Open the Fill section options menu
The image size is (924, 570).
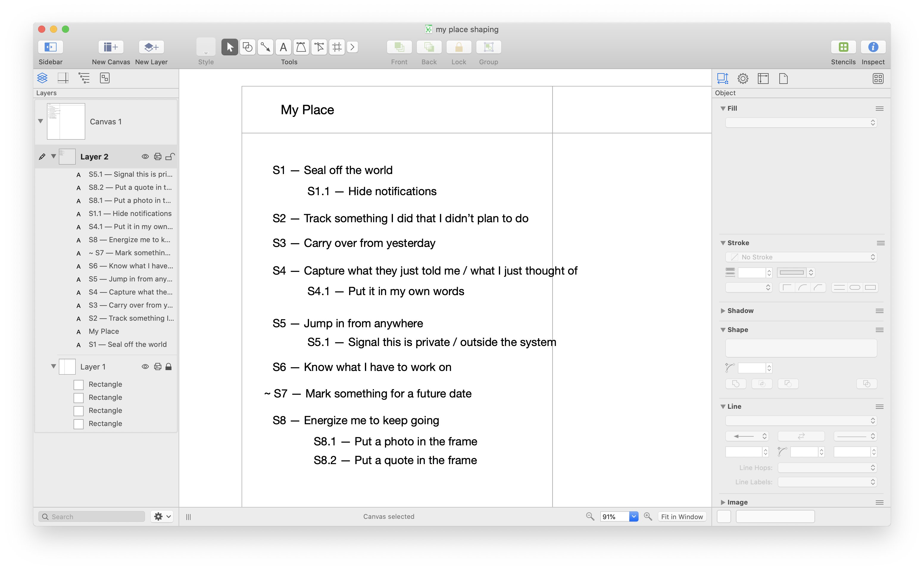(879, 109)
